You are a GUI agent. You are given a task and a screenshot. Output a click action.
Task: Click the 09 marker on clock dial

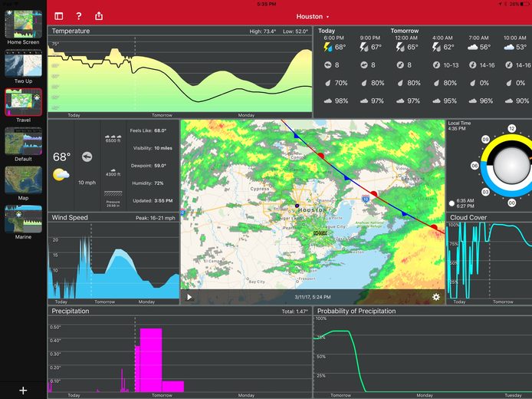pyautogui.click(x=485, y=139)
